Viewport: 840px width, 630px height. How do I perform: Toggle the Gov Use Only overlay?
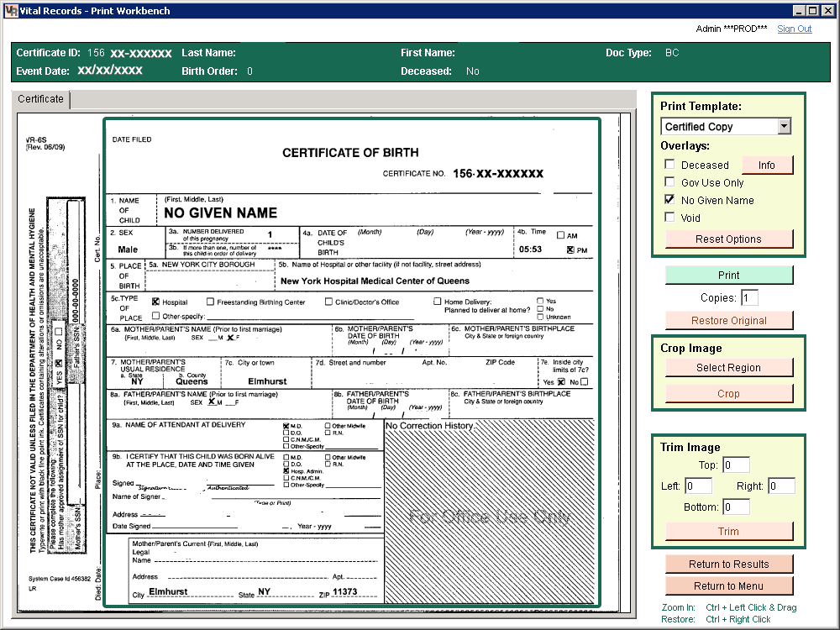(x=669, y=182)
